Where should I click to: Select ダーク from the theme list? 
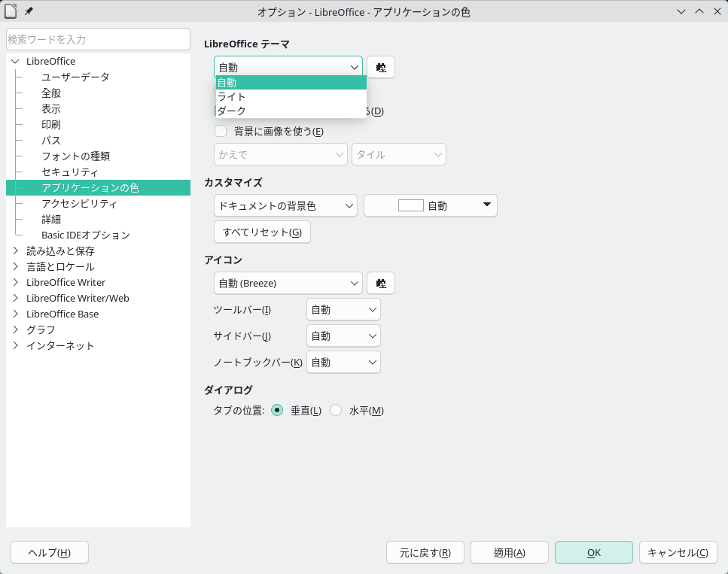click(x=232, y=111)
